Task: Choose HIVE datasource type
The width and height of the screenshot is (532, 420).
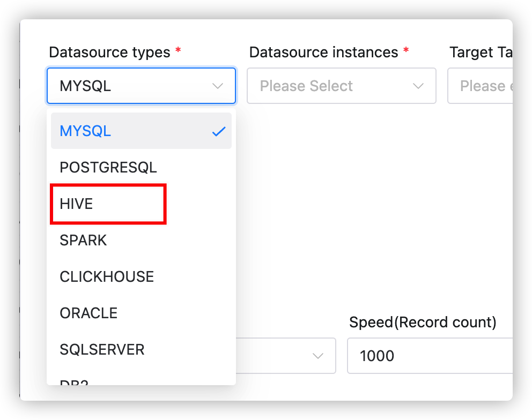Action: (x=141, y=204)
